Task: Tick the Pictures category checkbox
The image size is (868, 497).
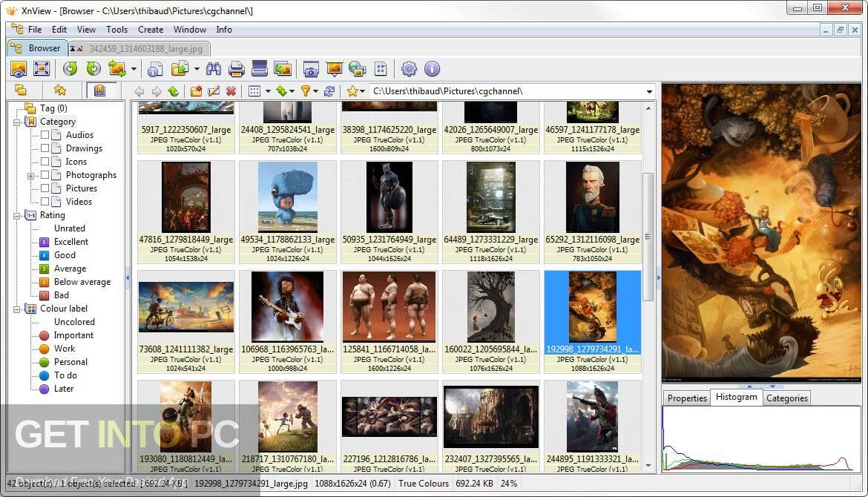Action: 45,188
